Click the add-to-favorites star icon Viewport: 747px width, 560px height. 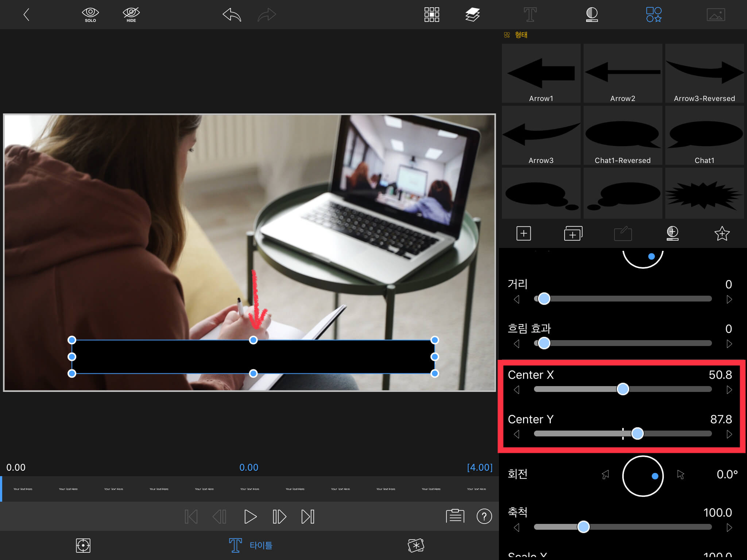(x=722, y=233)
